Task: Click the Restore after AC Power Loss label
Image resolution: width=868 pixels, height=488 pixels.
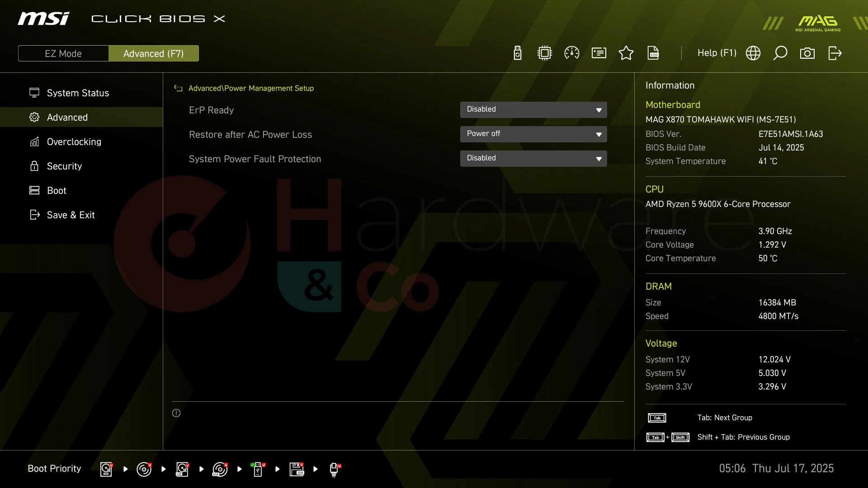Action: (x=250, y=135)
